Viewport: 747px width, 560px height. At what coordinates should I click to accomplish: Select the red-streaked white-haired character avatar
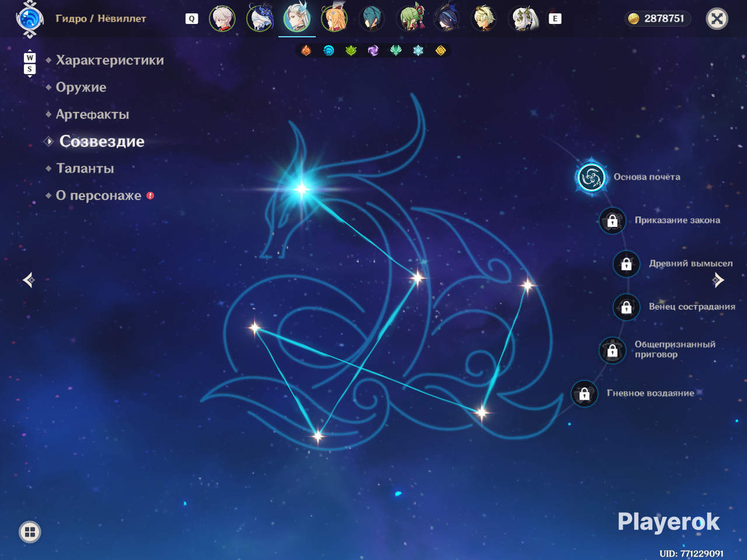pos(222,19)
